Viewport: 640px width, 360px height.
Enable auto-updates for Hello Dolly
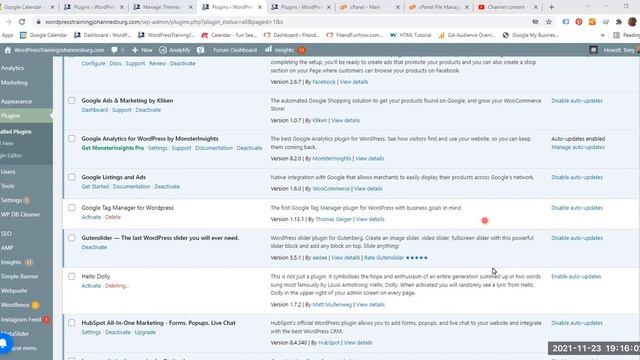(x=576, y=276)
